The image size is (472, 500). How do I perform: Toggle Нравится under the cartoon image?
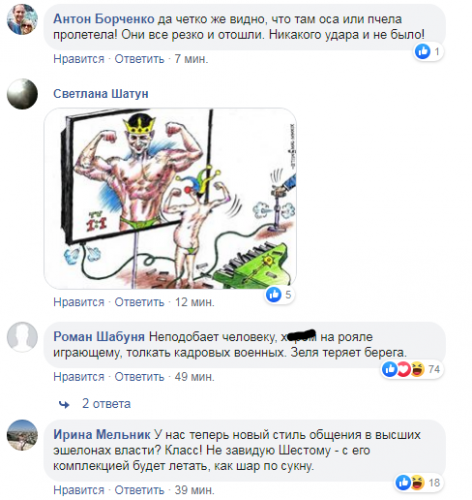point(79,302)
